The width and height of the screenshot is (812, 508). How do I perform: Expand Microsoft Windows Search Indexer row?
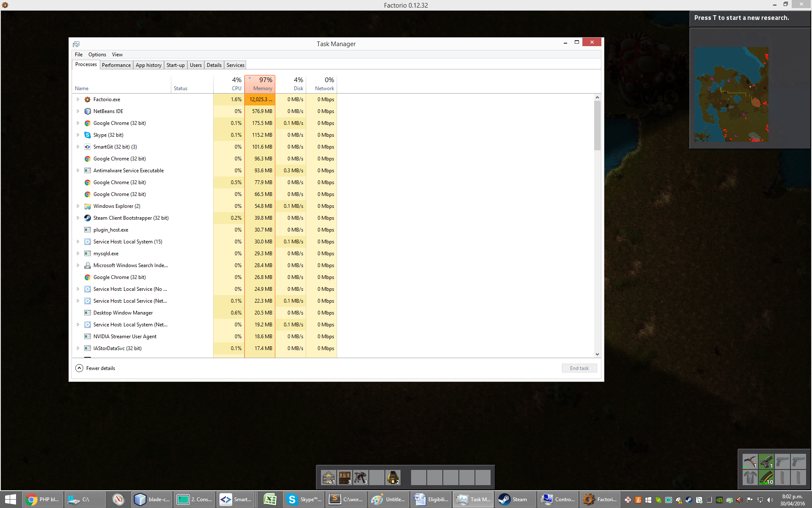[78, 265]
